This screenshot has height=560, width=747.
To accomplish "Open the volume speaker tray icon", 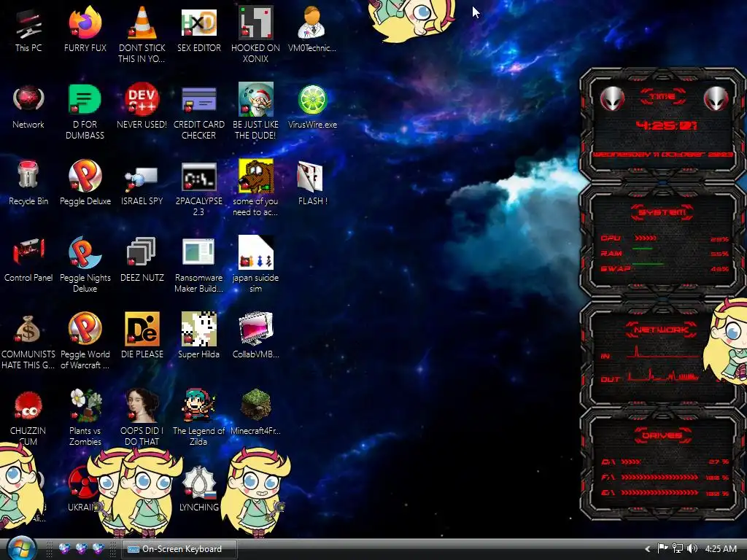I will 692,548.
